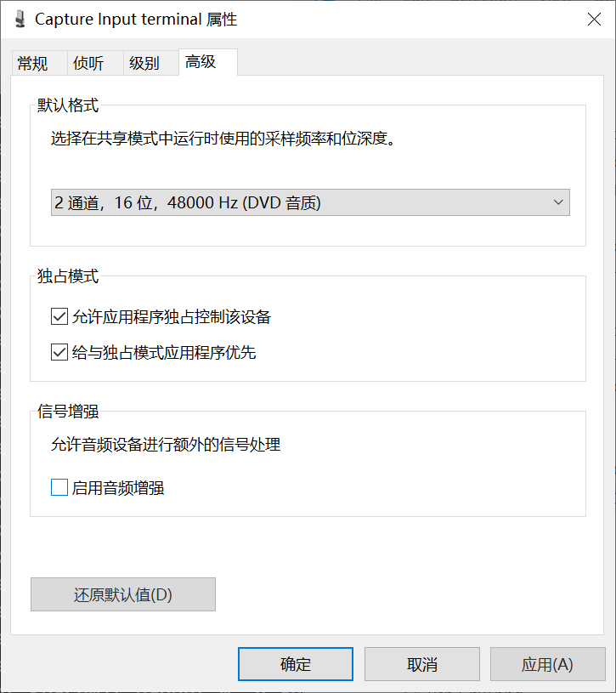Enable the 启用音频增强 checkbox

click(x=59, y=487)
